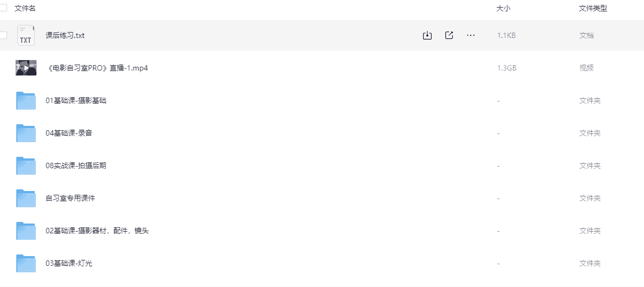This screenshot has height=287, width=644.
Task: Sort by the 文件类型 column header
Action: 593,8
